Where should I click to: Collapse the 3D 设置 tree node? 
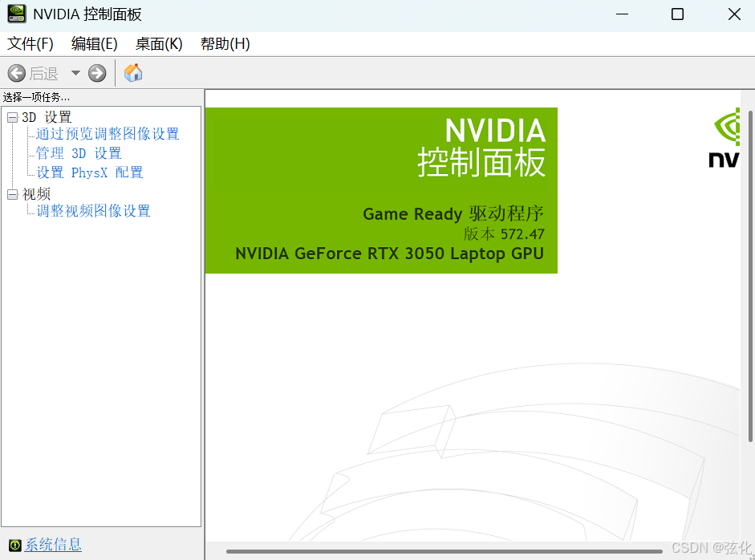click(x=13, y=117)
